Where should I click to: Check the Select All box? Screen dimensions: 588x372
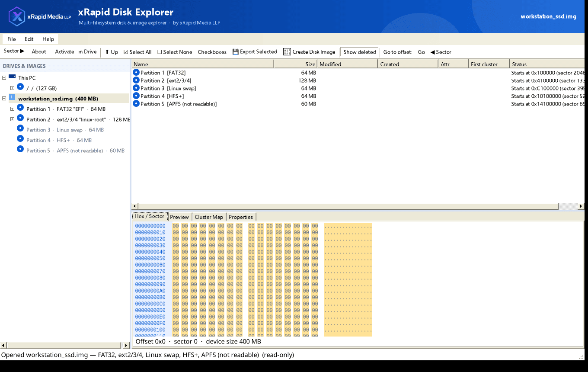(x=137, y=52)
